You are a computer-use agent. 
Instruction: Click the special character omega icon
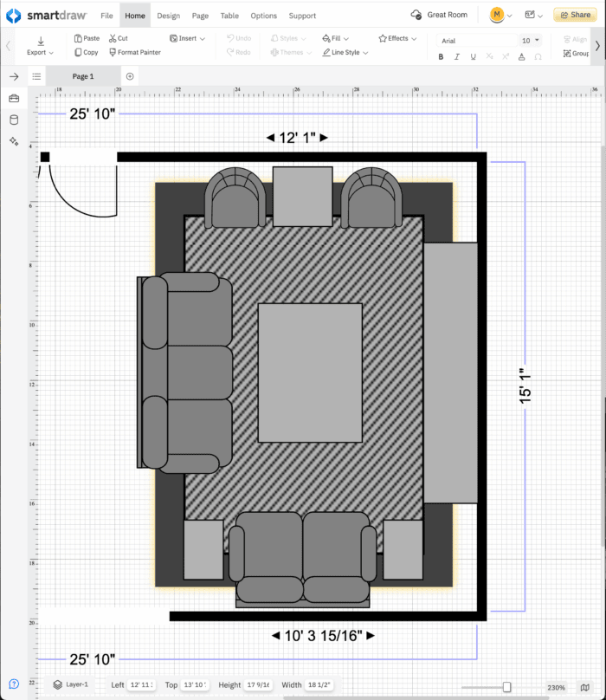pyautogui.click(x=538, y=56)
